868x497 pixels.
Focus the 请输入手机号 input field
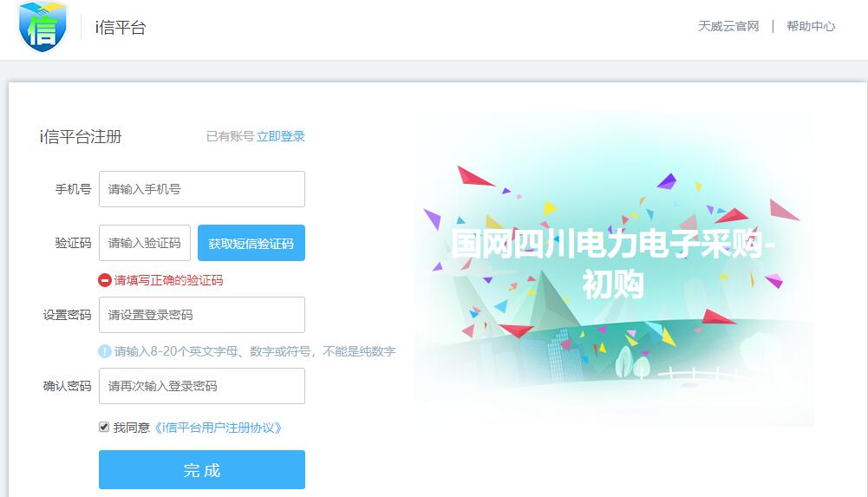[x=202, y=189]
